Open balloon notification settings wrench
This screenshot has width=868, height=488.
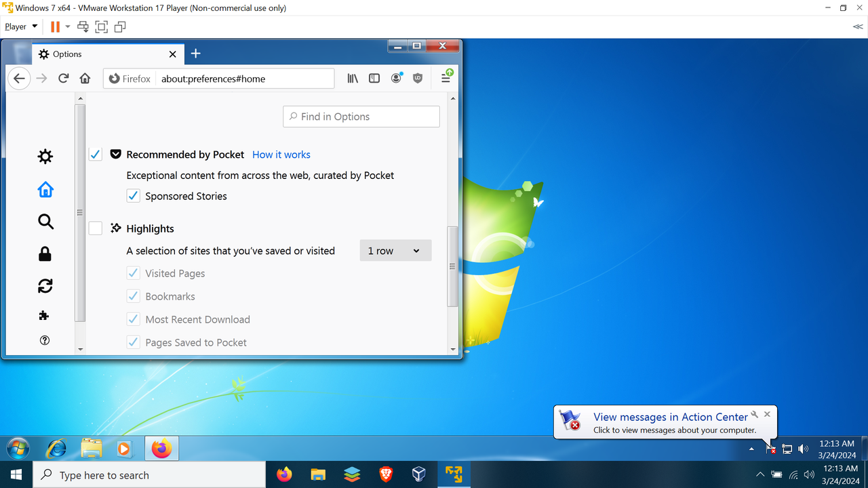tap(754, 414)
